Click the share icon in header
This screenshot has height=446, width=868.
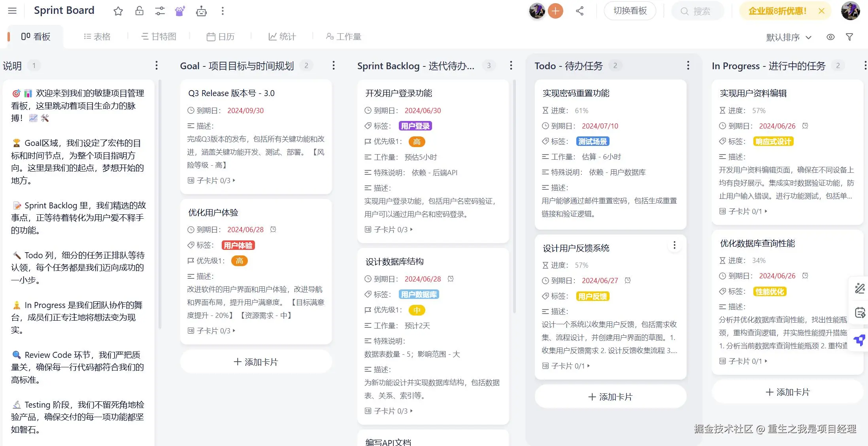(x=580, y=11)
